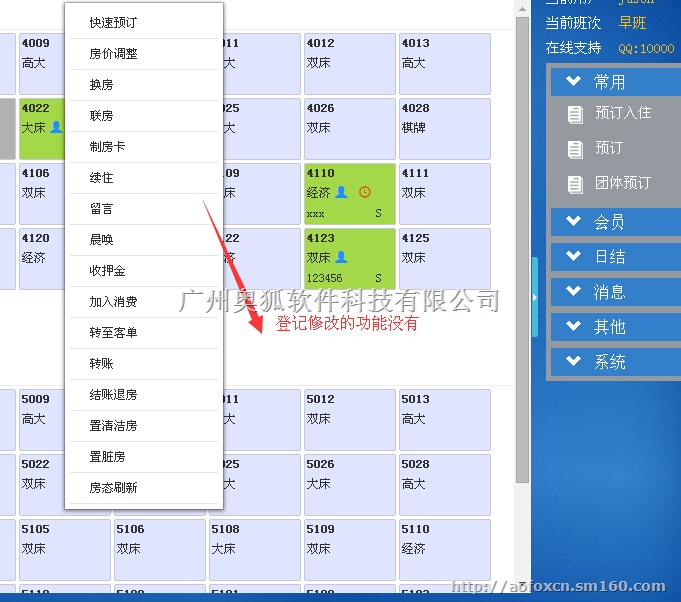Viewport: 681px width, 602px height.
Task: Select room card 5009 高大
Action: [x=42, y=420]
